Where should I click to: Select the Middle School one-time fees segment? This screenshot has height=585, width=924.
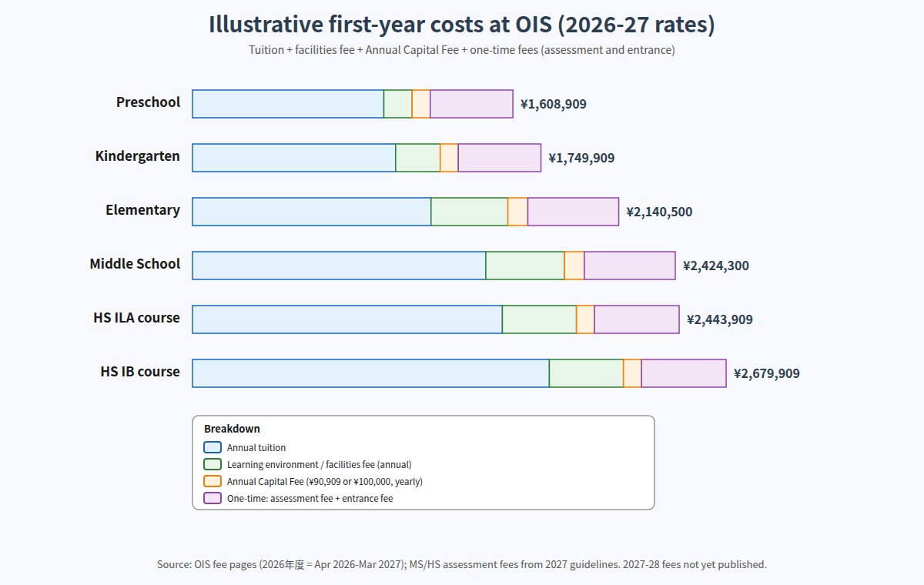click(630, 266)
